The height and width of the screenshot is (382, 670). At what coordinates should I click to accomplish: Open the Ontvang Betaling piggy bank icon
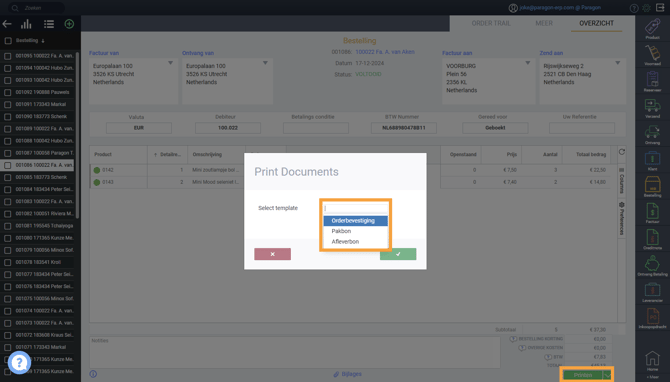pos(652,264)
